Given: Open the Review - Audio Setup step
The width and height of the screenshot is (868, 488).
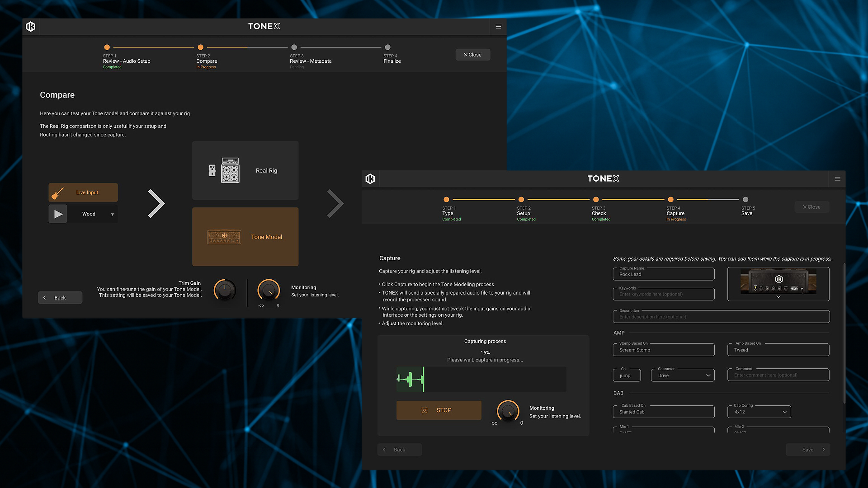Looking at the screenshot, I should [127, 61].
